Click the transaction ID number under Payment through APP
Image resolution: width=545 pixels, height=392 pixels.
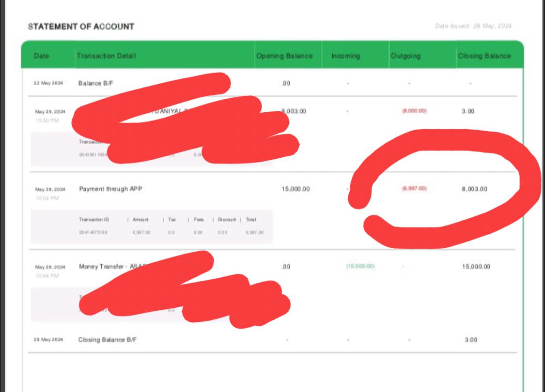click(93, 232)
